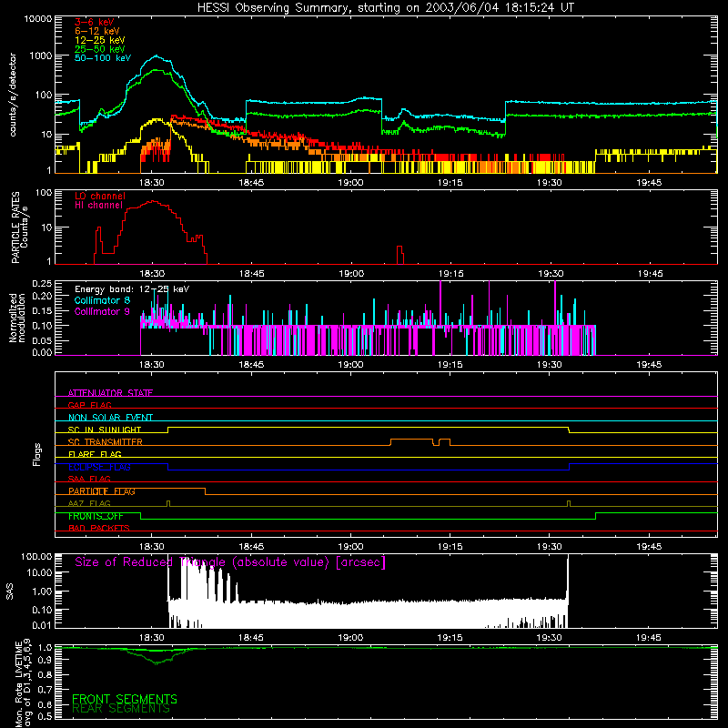Image resolution: width=728 pixels, height=728 pixels.
Task: Click the BAD PACKETS flag label
Action: coord(99,528)
